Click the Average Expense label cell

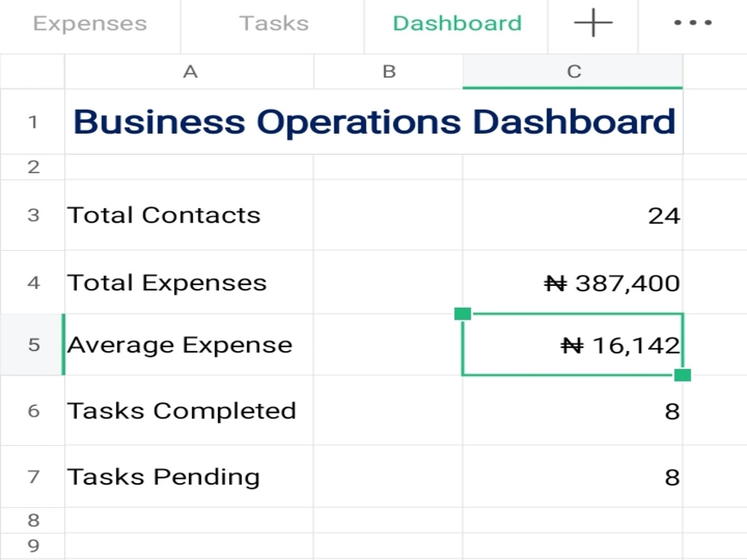pyautogui.click(x=189, y=344)
